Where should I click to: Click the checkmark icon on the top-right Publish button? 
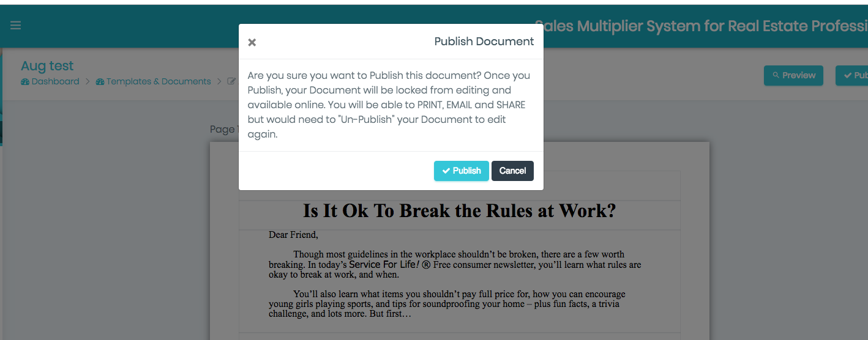[847, 75]
